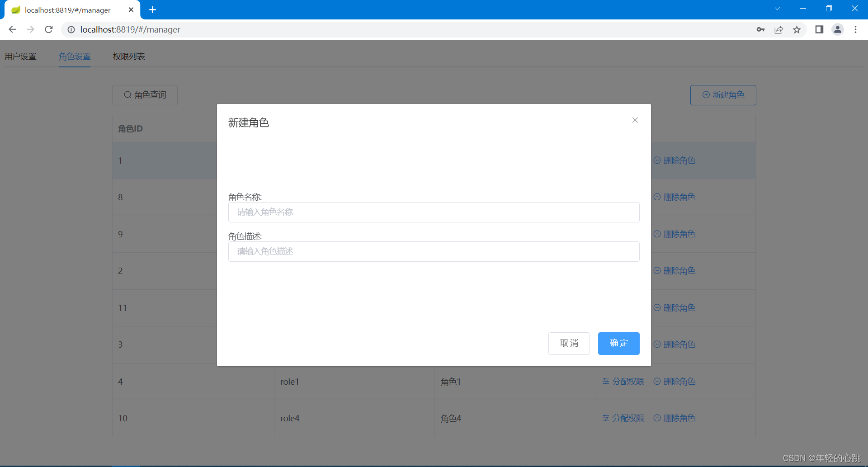The image size is (868, 467).
Task: Click 删除角色 for role4 row
Action: coord(675,418)
